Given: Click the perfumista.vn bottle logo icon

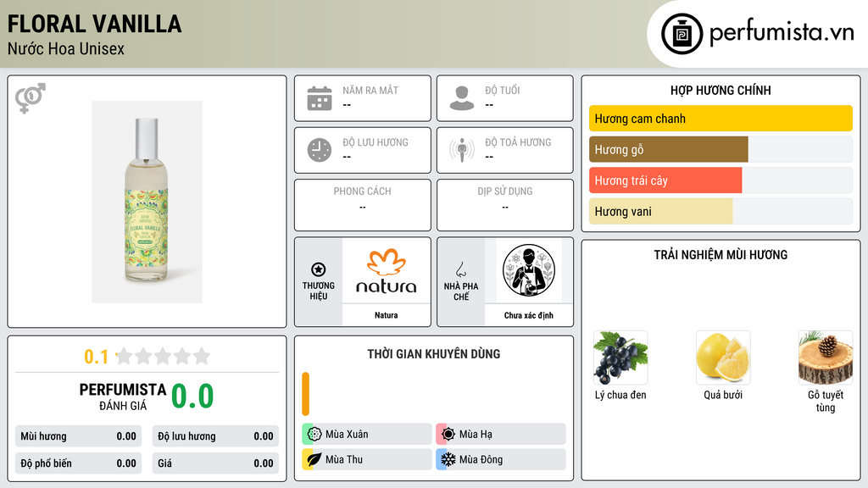Looking at the screenshot, I should pos(682,34).
